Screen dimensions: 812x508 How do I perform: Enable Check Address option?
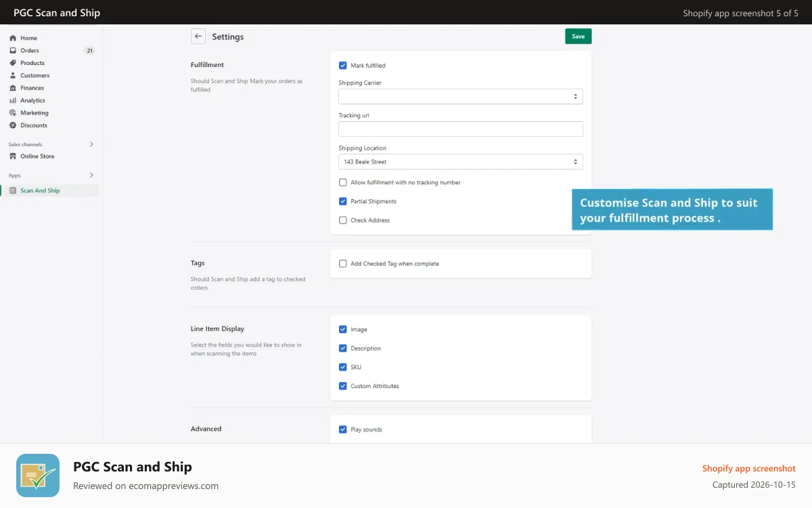coord(343,220)
